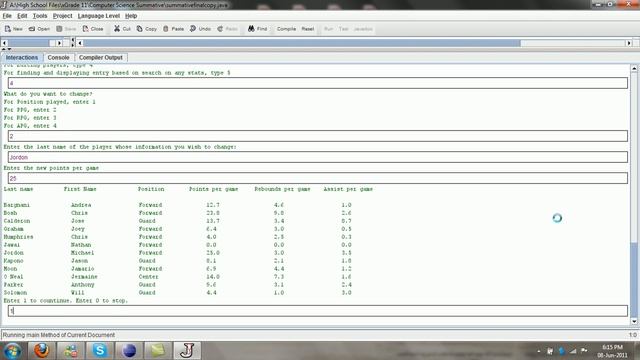The image size is (640, 360).
Task: Click the file list scroll right arrow
Action: pos(60,43)
